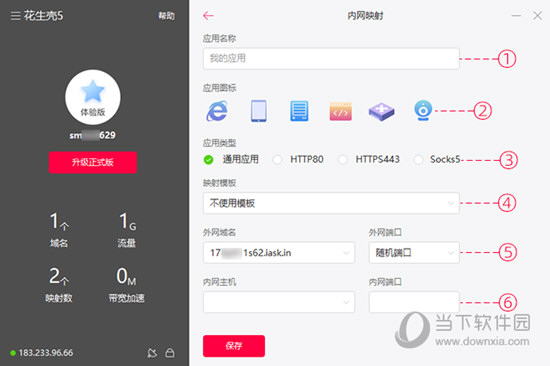550x366 pixels.
Task: Select the blue server app icon
Action: point(299,111)
